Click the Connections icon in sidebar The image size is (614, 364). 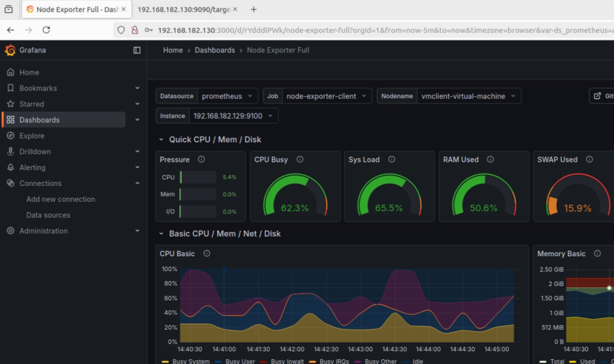[10, 183]
